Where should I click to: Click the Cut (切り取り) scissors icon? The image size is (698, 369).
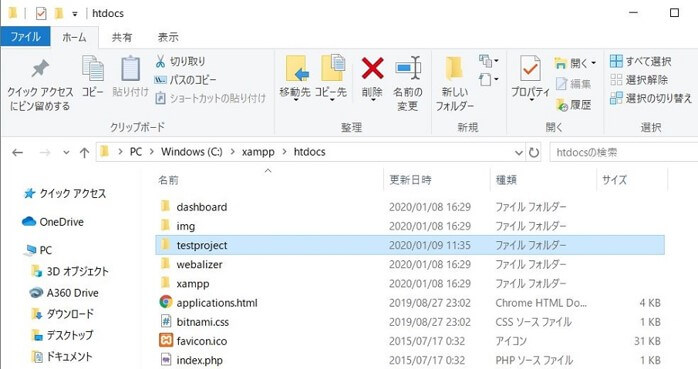click(160, 61)
